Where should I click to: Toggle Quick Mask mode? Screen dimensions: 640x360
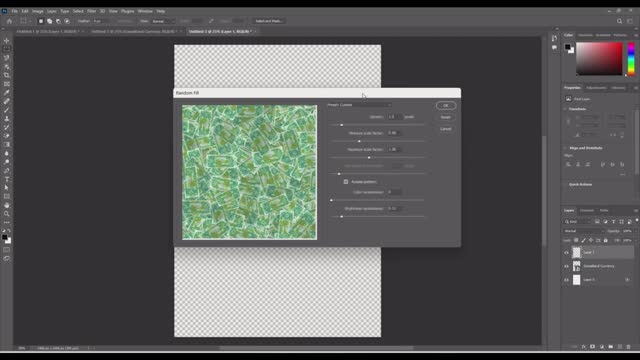click(7, 249)
